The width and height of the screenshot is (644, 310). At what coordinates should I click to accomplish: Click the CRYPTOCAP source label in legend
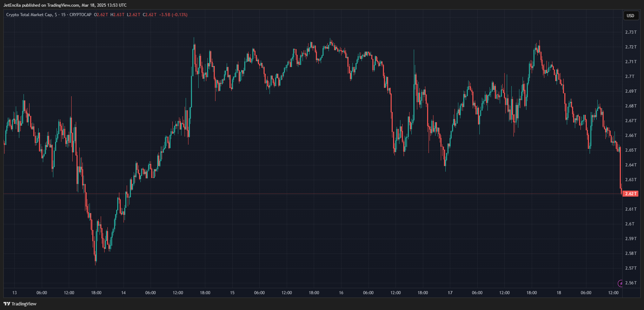tap(80, 15)
